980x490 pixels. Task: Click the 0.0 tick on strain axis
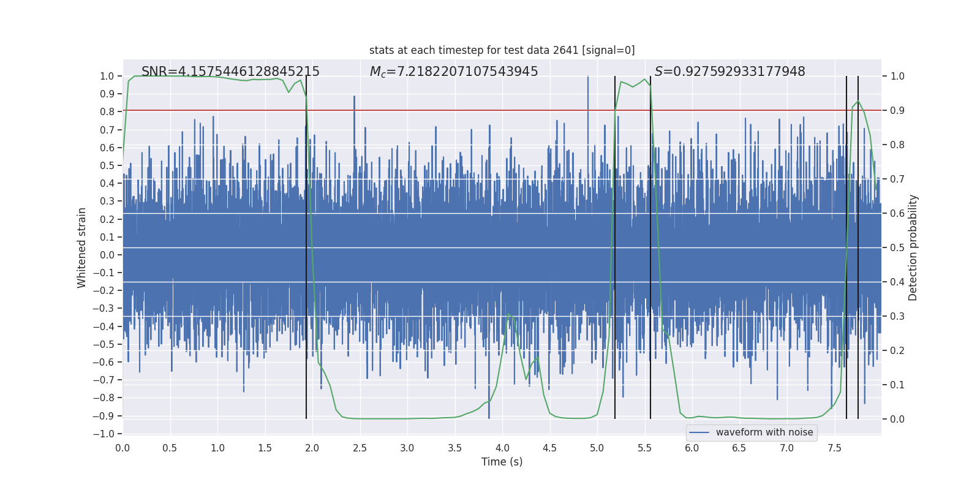pyautogui.click(x=107, y=255)
